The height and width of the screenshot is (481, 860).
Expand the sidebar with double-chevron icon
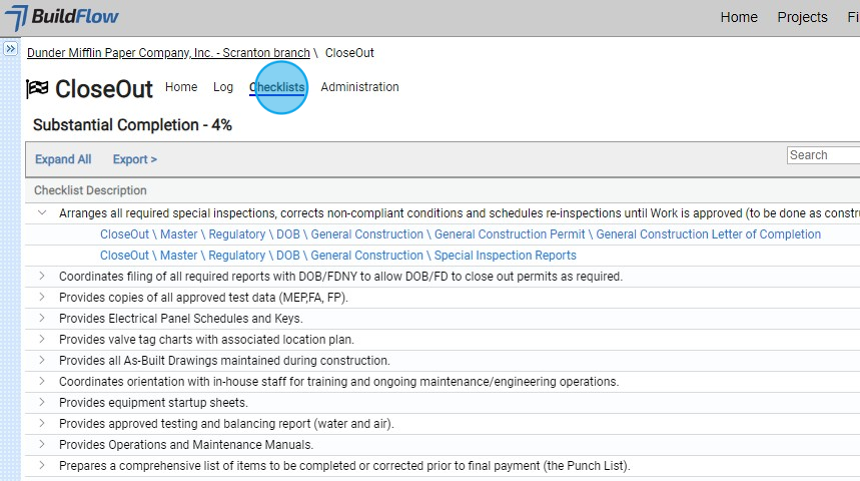(10, 48)
